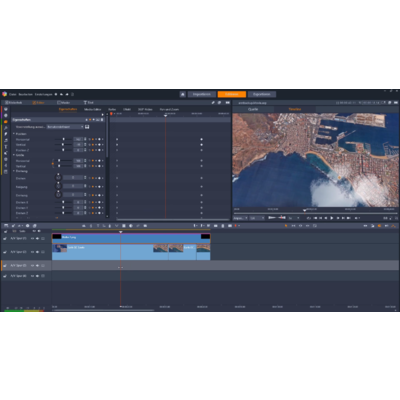Hide video on A/V Spur (1) with eye icon
Screen dimensions: 400x400
point(33,238)
